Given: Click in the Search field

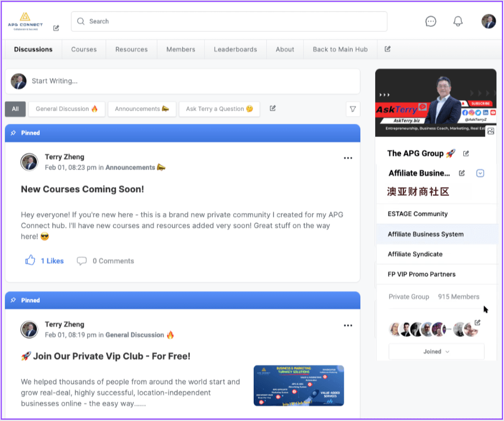Looking at the screenshot, I should [x=229, y=21].
